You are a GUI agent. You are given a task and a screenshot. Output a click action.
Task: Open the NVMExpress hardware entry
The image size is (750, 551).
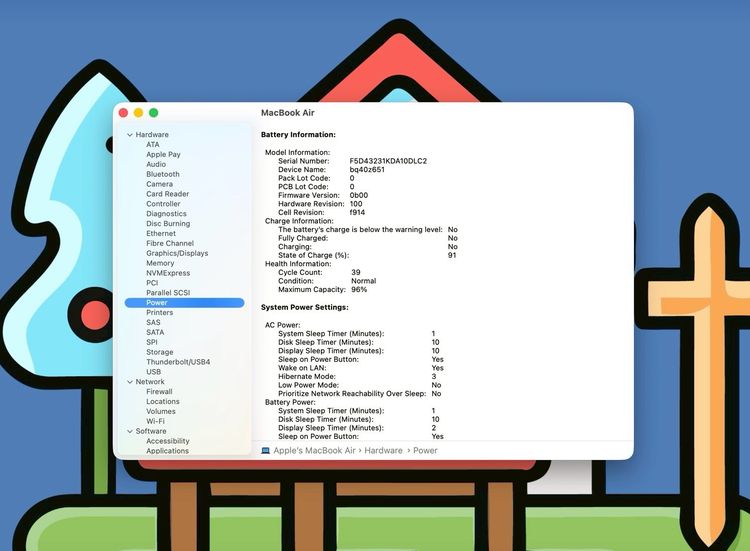click(168, 273)
